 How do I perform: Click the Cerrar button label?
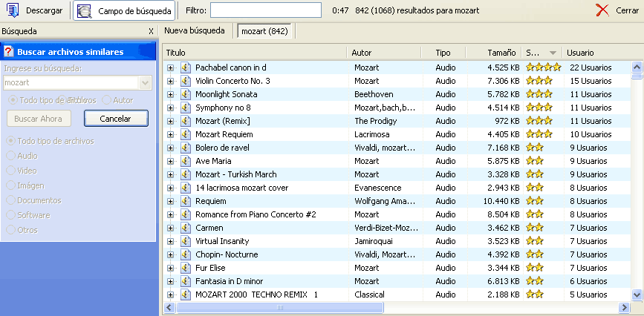point(627,10)
